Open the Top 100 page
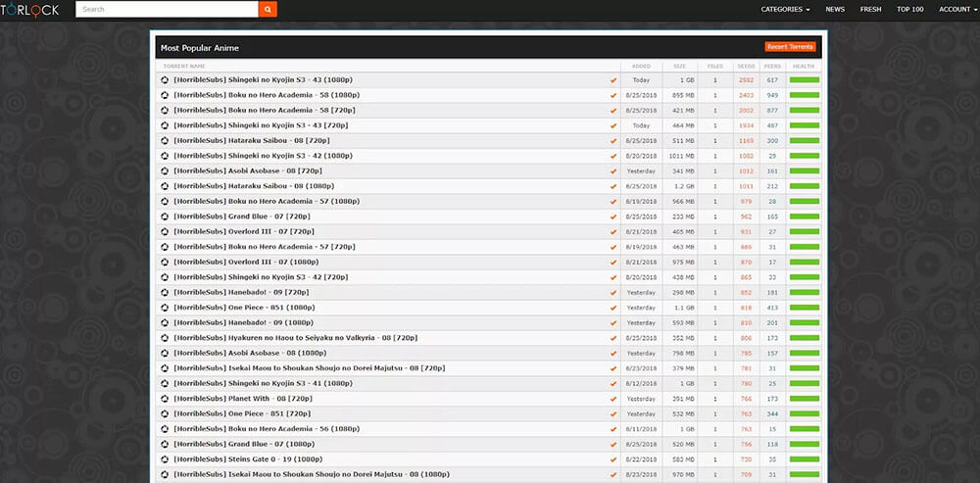This screenshot has height=483, width=980. coord(910,10)
